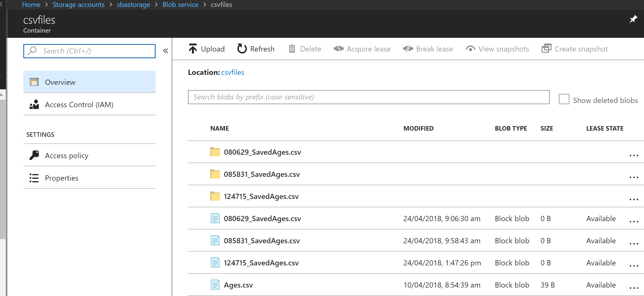
Task: Collapse the left menu with double chevron
Action: coord(166,51)
